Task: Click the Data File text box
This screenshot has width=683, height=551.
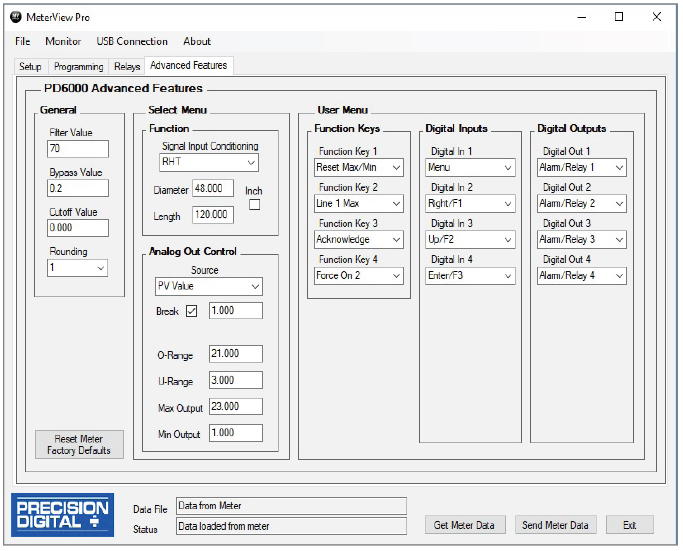Action: (x=291, y=506)
